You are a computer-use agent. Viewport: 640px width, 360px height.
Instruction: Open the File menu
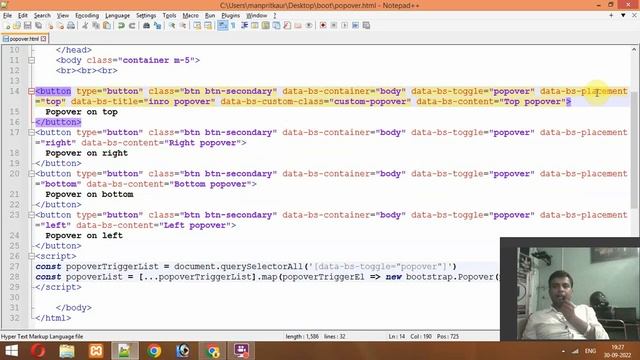[x=7, y=16]
